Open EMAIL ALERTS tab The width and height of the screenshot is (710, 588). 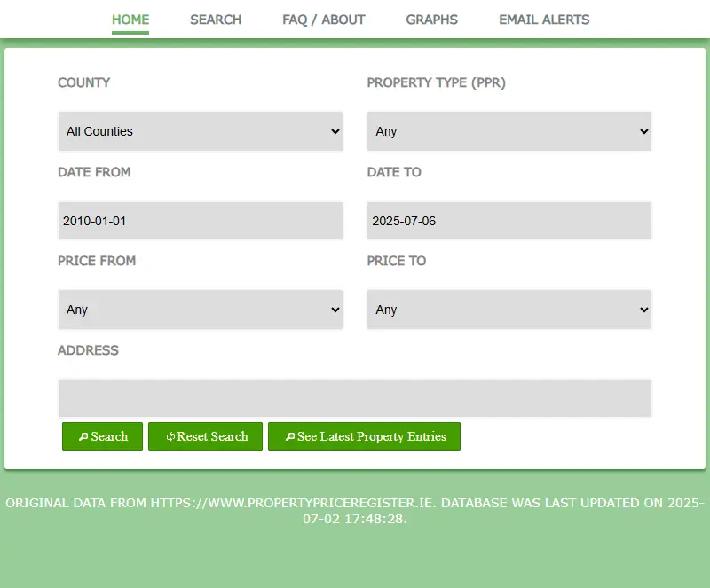pos(544,20)
